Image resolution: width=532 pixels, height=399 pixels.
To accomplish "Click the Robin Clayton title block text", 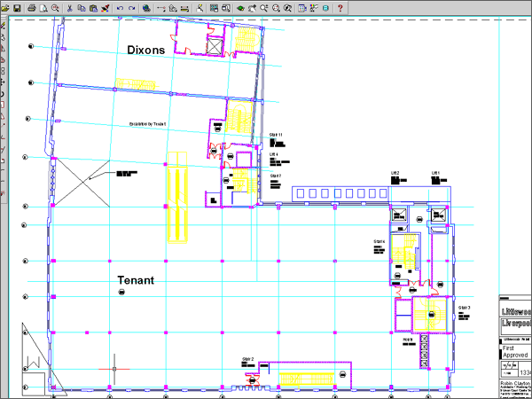I will point(516,383).
